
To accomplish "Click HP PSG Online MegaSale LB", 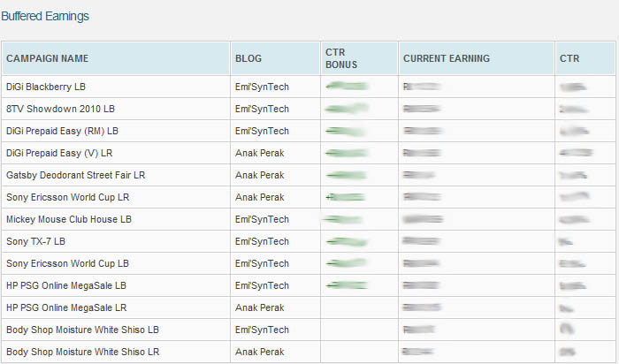I will 66,285.
